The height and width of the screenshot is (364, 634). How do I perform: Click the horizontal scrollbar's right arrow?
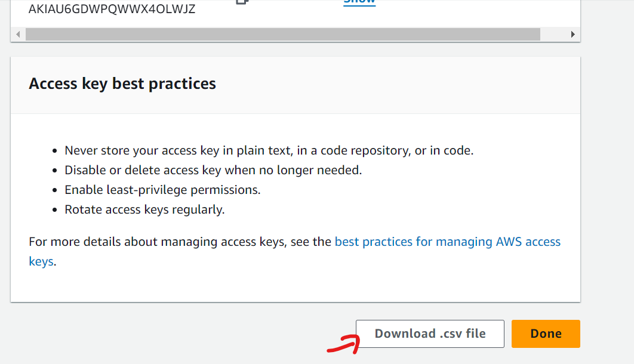[573, 35]
